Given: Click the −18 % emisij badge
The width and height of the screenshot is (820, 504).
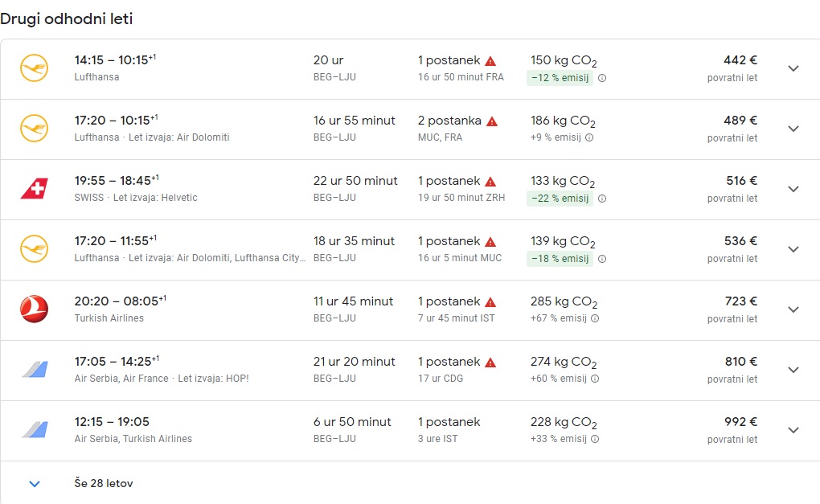Looking at the screenshot, I should click(x=560, y=259).
